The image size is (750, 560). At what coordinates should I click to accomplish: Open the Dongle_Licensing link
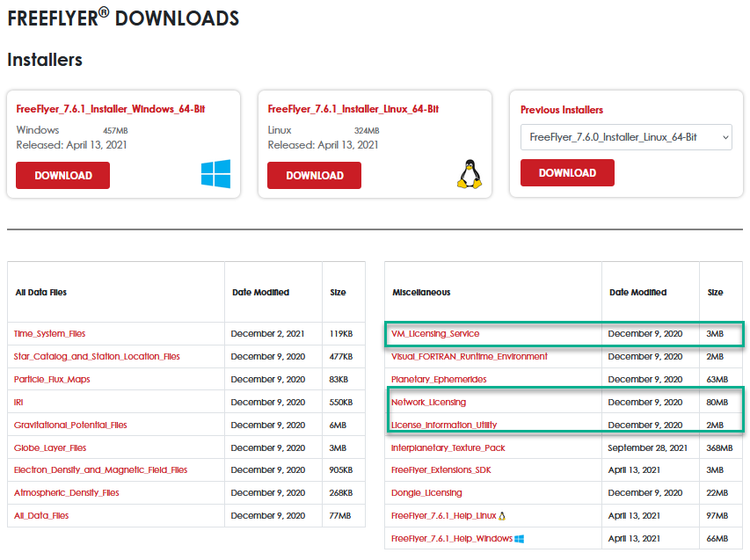(426, 493)
